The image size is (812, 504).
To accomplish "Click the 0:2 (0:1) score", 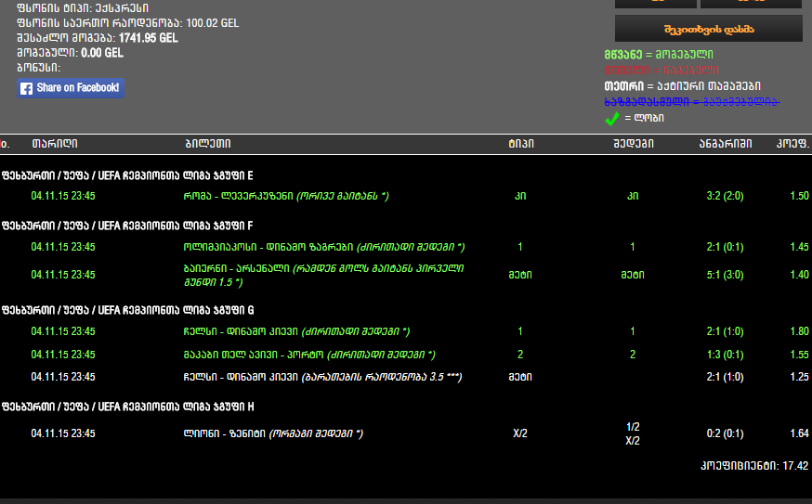I will coord(725,433).
